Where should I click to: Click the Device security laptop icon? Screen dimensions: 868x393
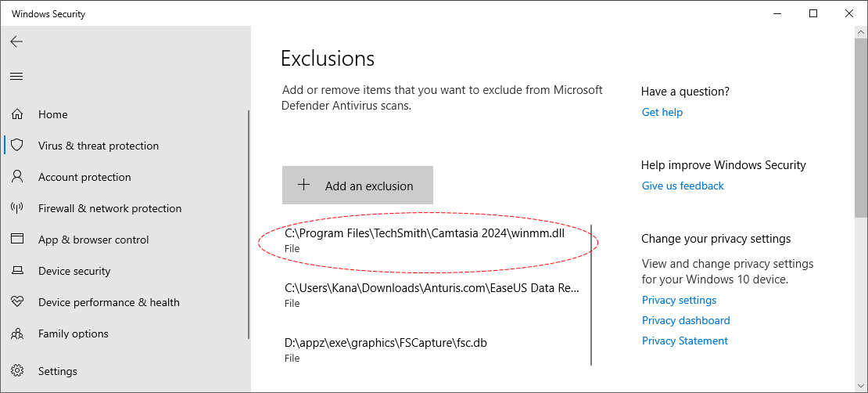[x=17, y=271]
